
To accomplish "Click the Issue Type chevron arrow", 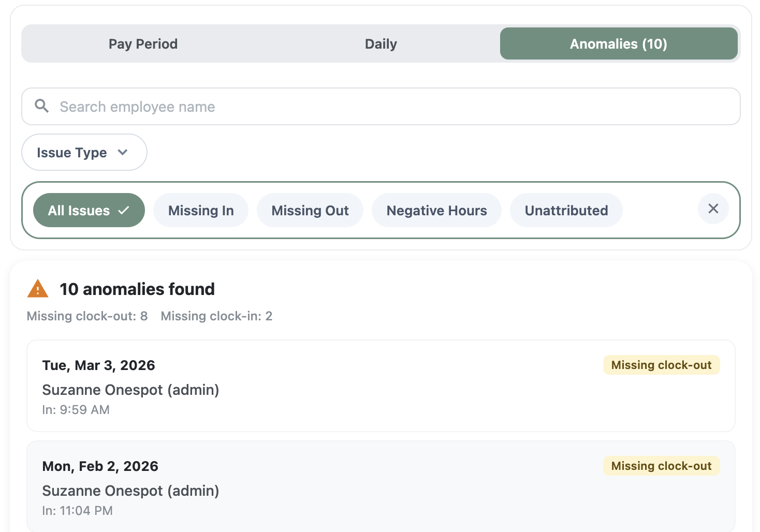I will coord(123,152).
